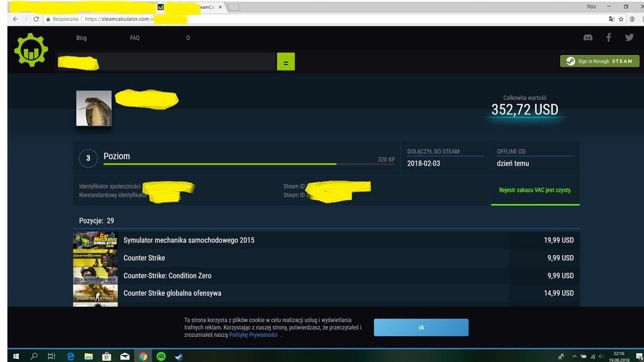Image resolution: width=644 pixels, height=362 pixels.
Task: Open the Facebook link icon
Action: (609, 38)
